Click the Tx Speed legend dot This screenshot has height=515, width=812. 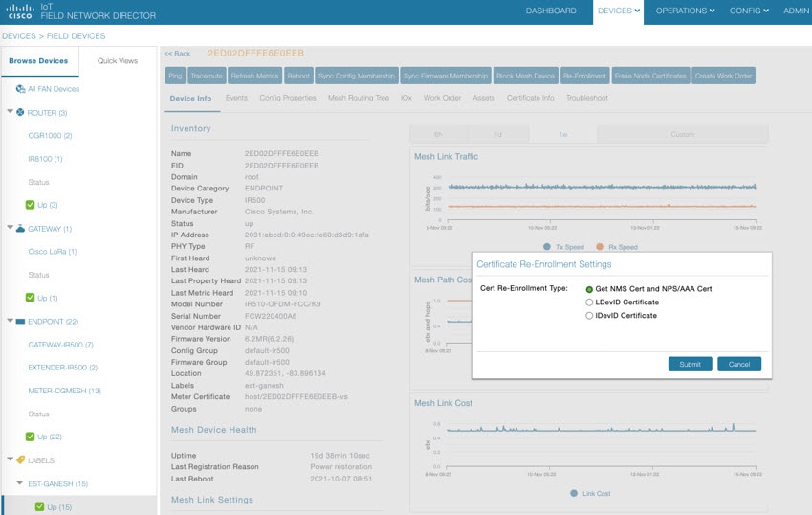tap(547, 247)
